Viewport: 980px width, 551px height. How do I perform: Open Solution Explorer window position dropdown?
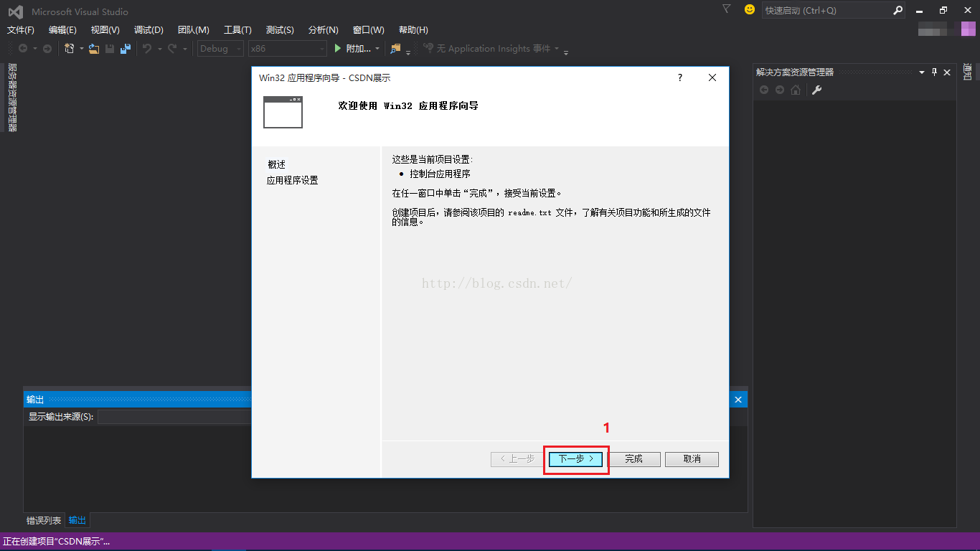coord(922,72)
